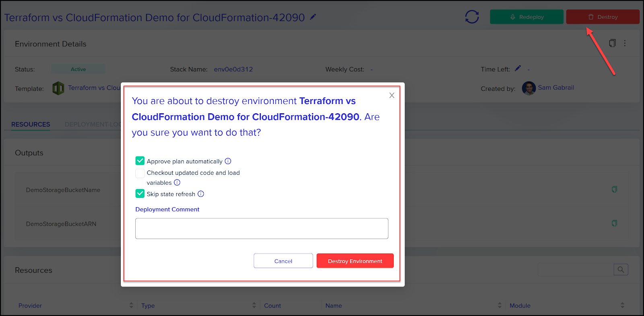Confirm with Destroy Environment button
This screenshot has width=644, height=316.
coord(355,261)
